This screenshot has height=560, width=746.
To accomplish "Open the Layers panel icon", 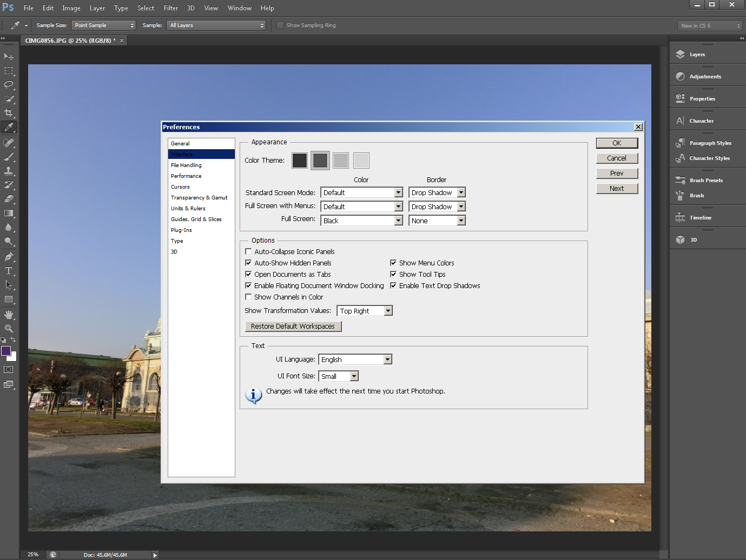I will point(681,55).
